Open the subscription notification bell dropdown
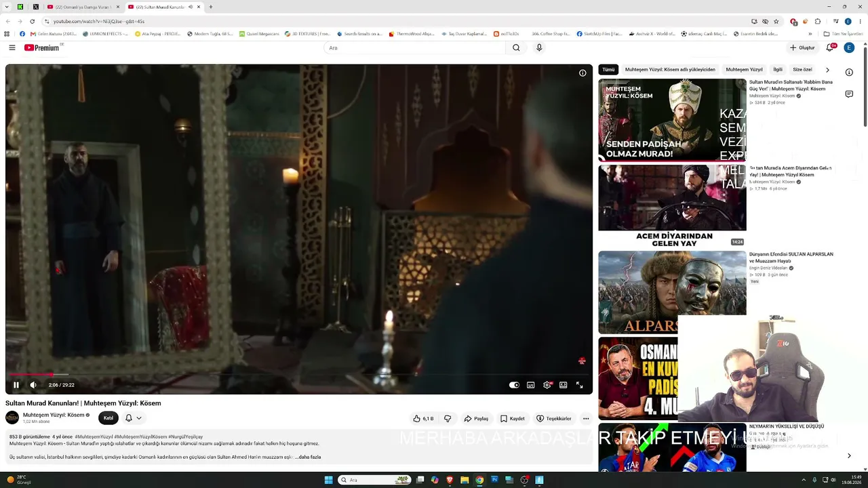The height and width of the screenshot is (488, 868). click(133, 418)
